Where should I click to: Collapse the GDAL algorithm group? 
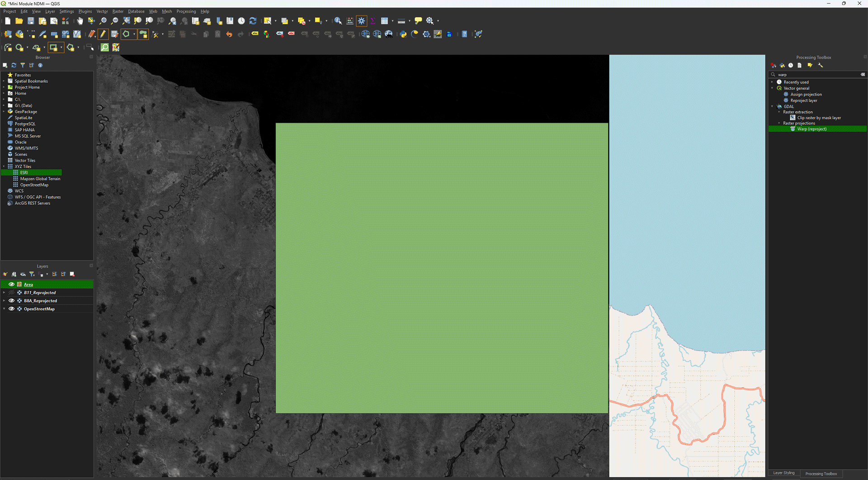[772, 107]
